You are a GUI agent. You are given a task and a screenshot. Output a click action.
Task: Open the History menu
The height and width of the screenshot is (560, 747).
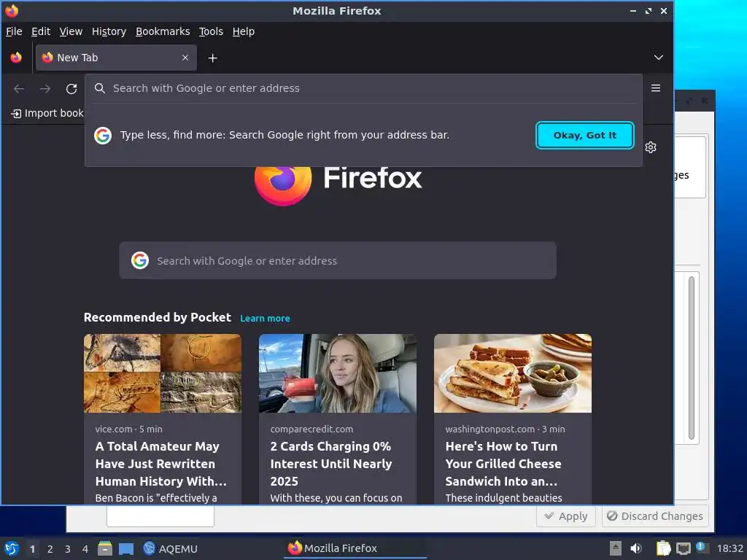click(x=109, y=31)
